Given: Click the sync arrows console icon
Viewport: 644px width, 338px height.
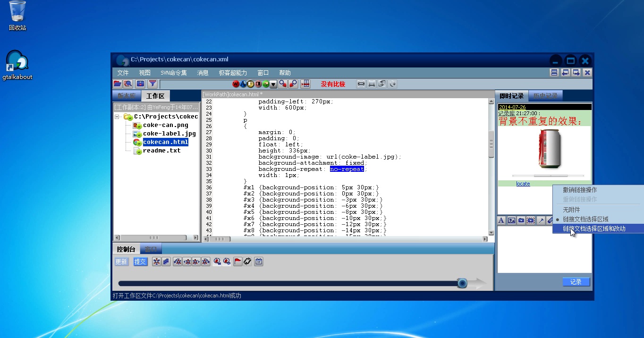Looking at the screenshot, I should (x=247, y=262).
